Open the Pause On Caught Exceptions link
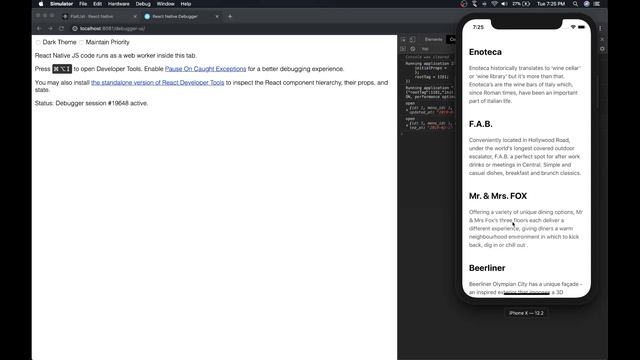The image size is (640, 360). pyautogui.click(x=205, y=69)
